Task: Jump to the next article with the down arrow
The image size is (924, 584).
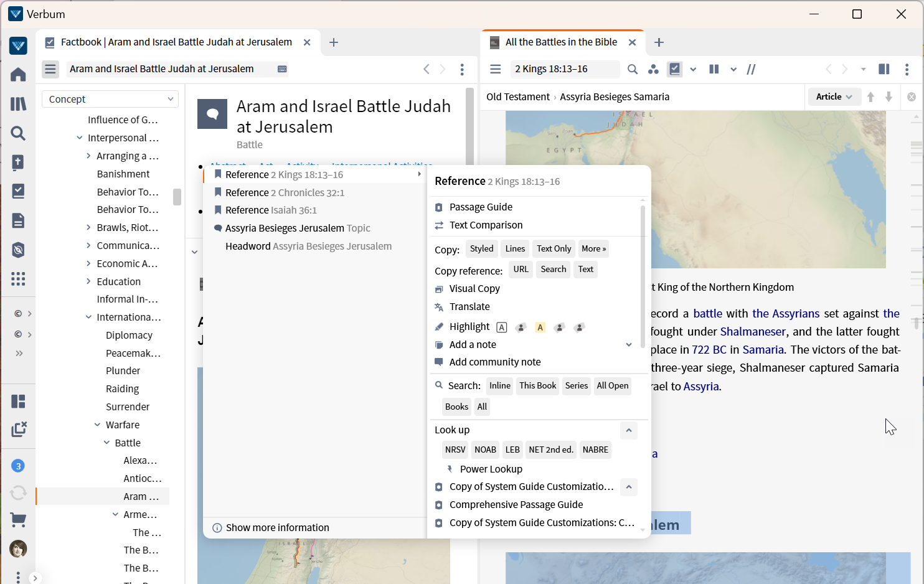Action: [x=889, y=97]
